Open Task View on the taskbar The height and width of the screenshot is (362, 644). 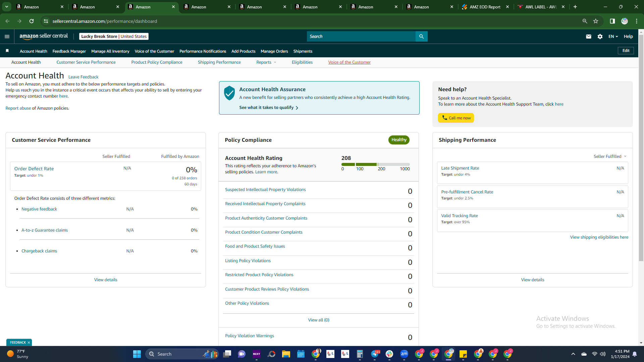[227, 354]
